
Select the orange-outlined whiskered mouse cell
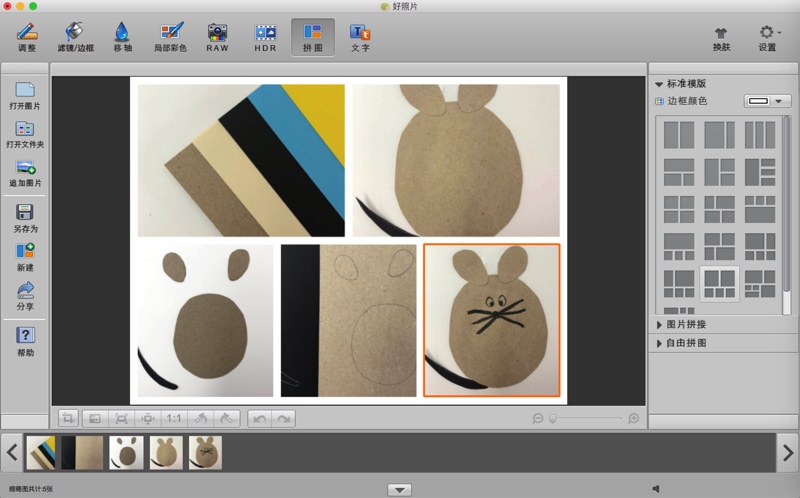492,320
